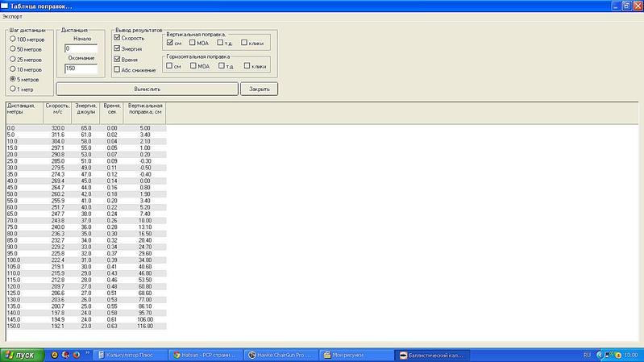Image resolution: width=644 pixels, height=362 pixels.
Task: Minimize the Таблица поправок window
Action: click(616, 6)
